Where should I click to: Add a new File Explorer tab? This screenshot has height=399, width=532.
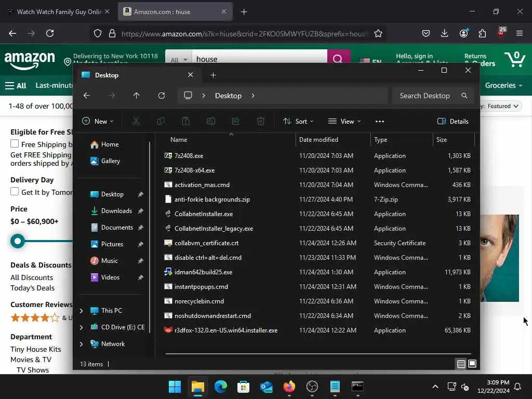pyautogui.click(x=214, y=75)
